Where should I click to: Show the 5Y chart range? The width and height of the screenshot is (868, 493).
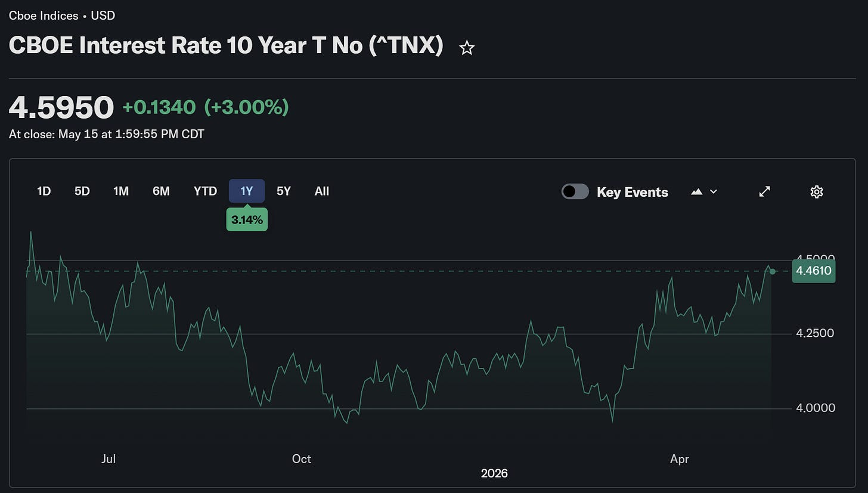tap(284, 191)
